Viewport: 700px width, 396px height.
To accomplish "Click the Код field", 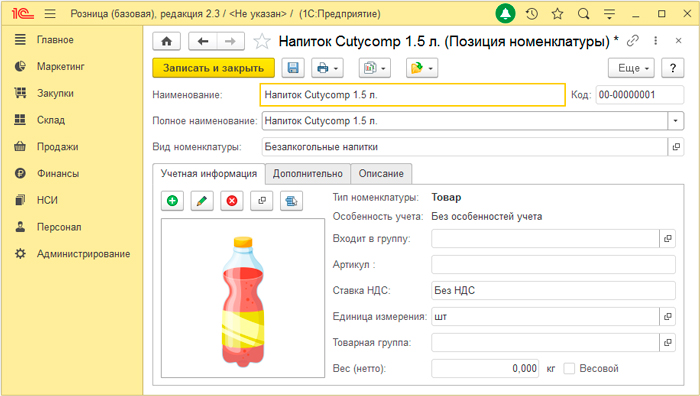I will tap(639, 95).
